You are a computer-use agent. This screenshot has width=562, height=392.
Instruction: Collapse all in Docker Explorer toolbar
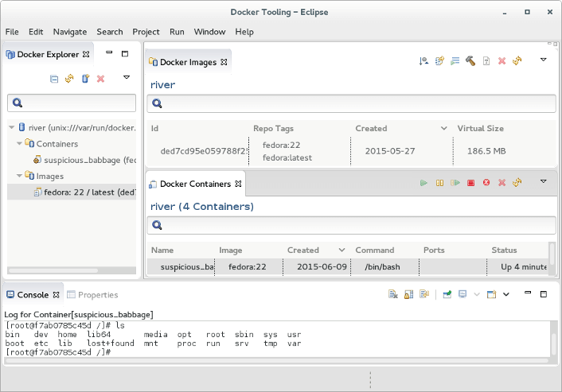pos(54,79)
